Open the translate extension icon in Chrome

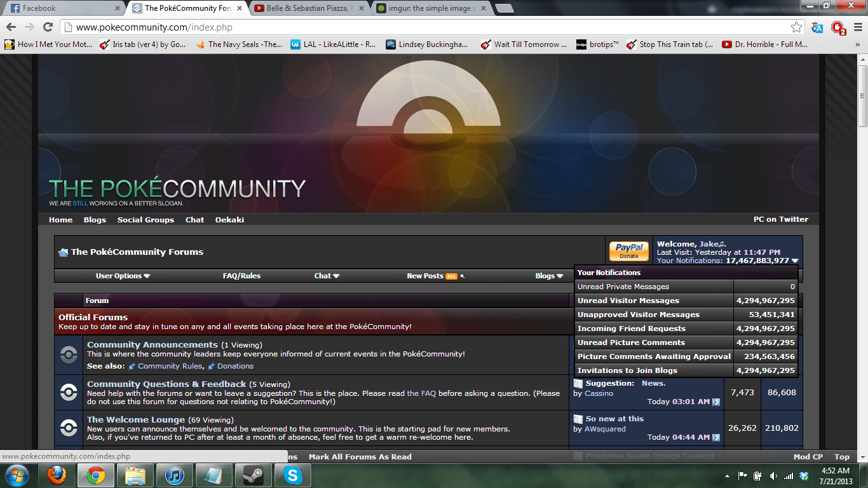click(x=817, y=27)
